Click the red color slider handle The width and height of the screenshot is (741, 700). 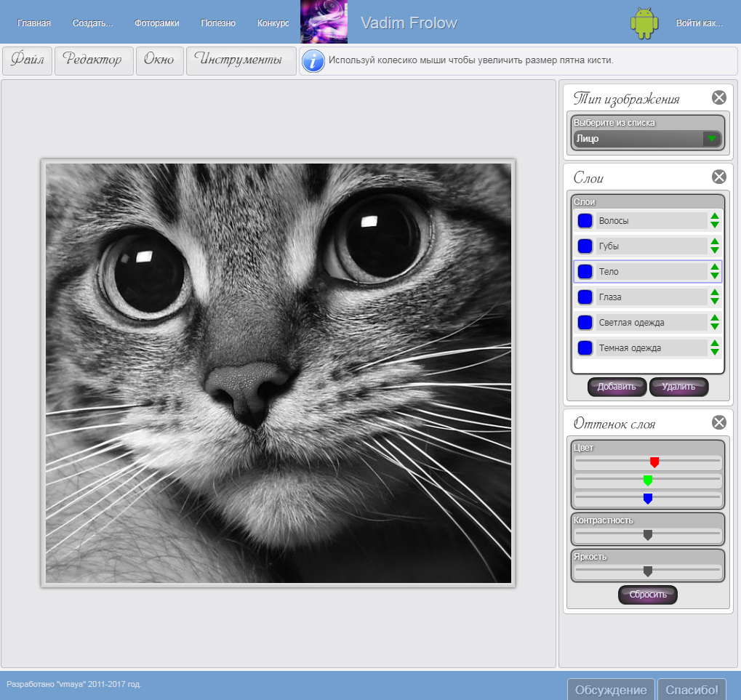click(654, 462)
